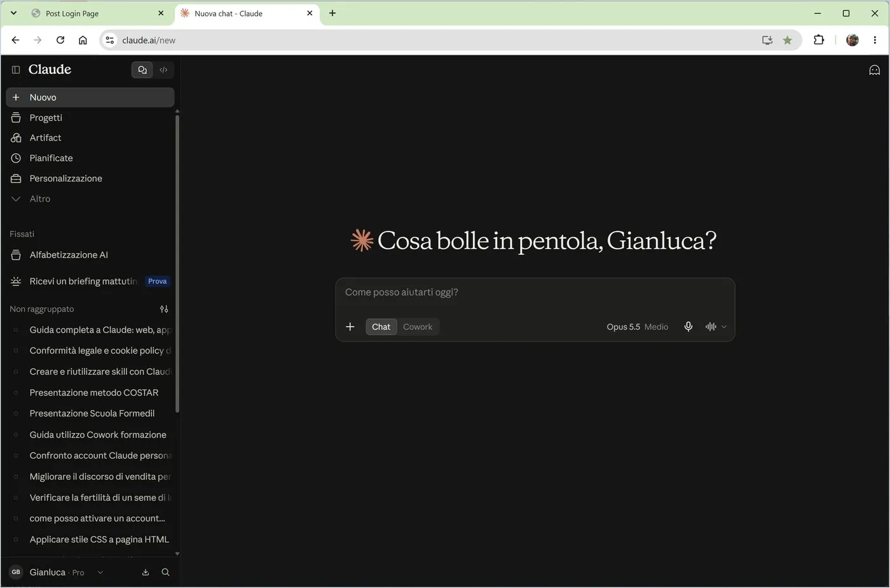This screenshot has width=890, height=588.
Task: Open chat Presentazione Scuola Formedil
Action: pos(90,414)
